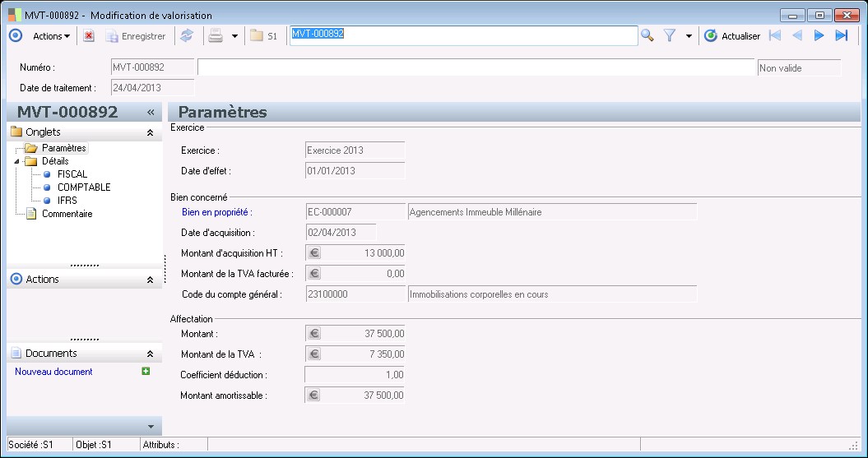Click the green add document icon

click(x=146, y=372)
